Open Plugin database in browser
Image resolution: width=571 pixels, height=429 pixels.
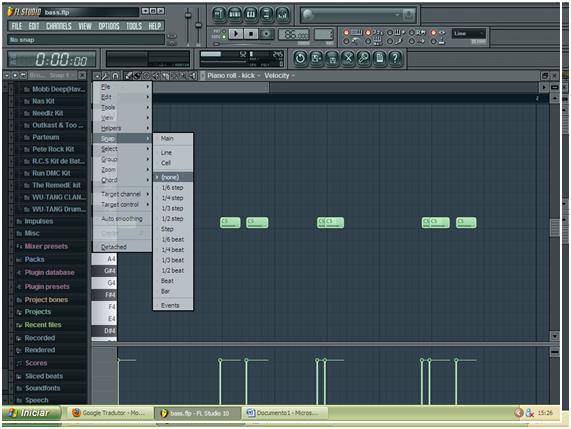tap(49, 272)
